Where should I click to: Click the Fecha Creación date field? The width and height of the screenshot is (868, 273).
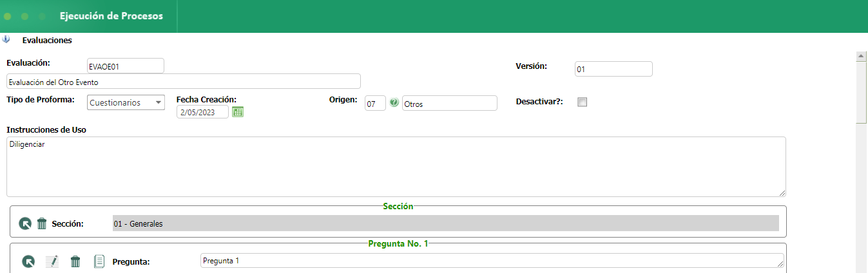pos(202,111)
